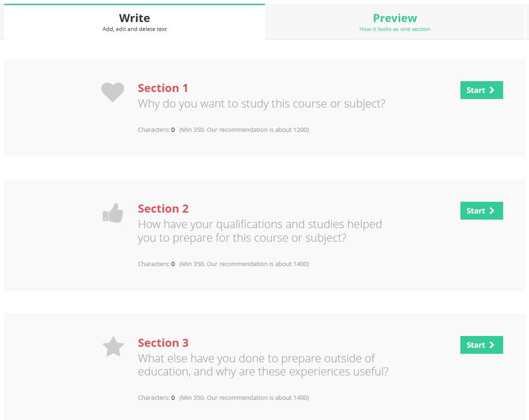
Task: Click the chevron arrow in Section 2's Start button
Action: (492, 211)
